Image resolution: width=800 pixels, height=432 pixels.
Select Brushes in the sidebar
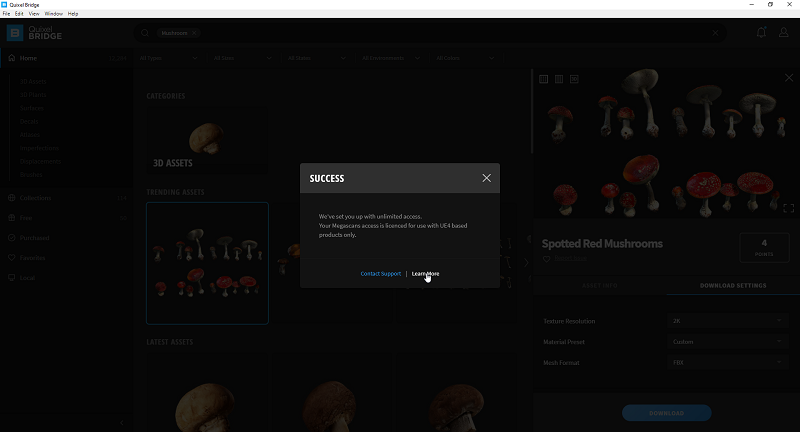click(31, 174)
